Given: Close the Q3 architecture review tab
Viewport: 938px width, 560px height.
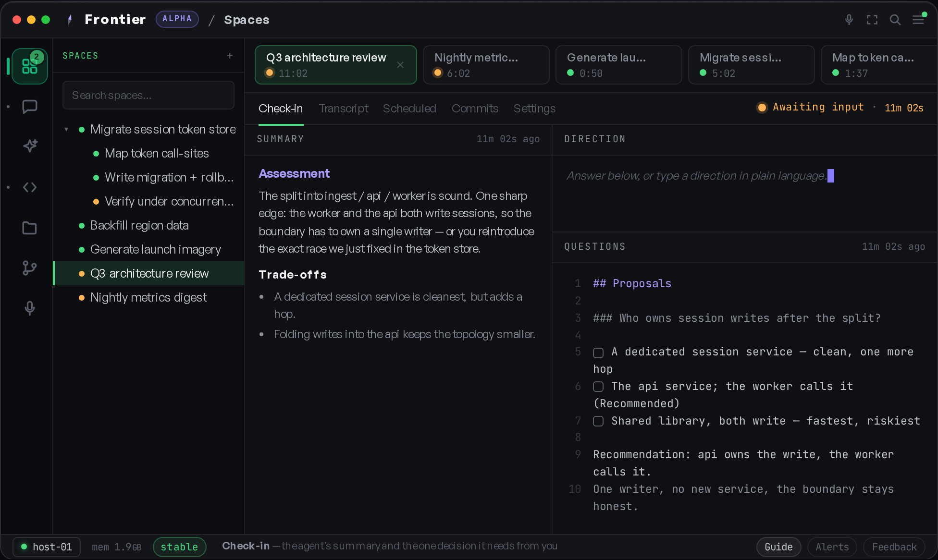Looking at the screenshot, I should tap(400, 65).
